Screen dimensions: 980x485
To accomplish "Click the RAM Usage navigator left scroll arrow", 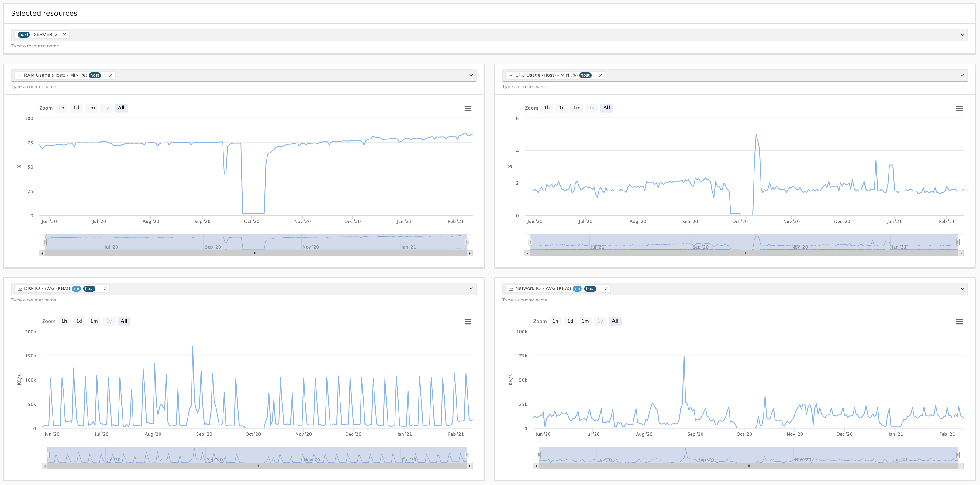I will [42, 253].
